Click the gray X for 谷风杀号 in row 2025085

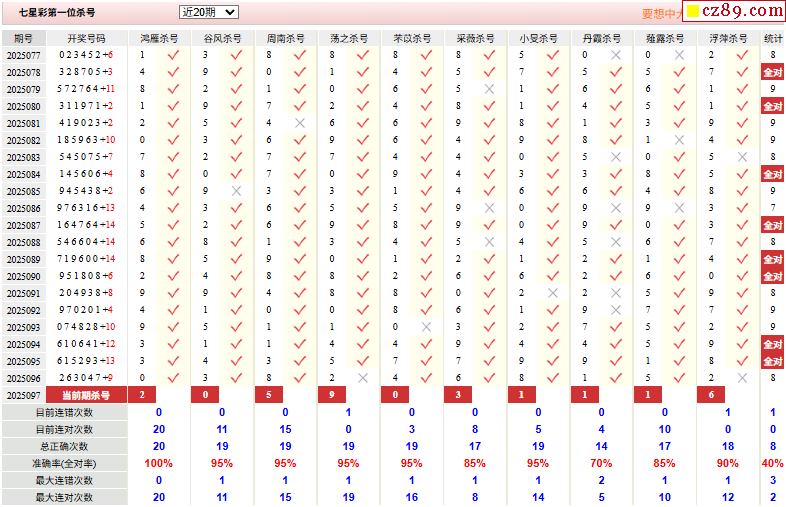coord(237,191)
